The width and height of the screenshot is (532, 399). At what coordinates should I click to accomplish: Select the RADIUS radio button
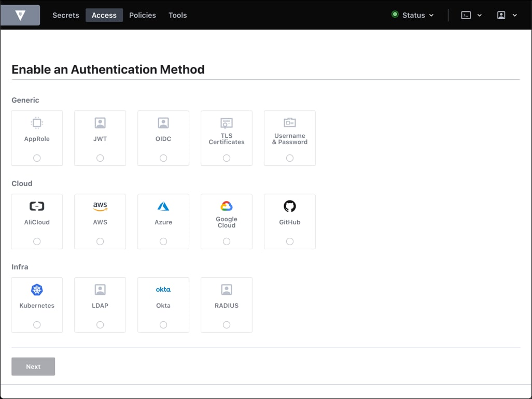[226, 325]
